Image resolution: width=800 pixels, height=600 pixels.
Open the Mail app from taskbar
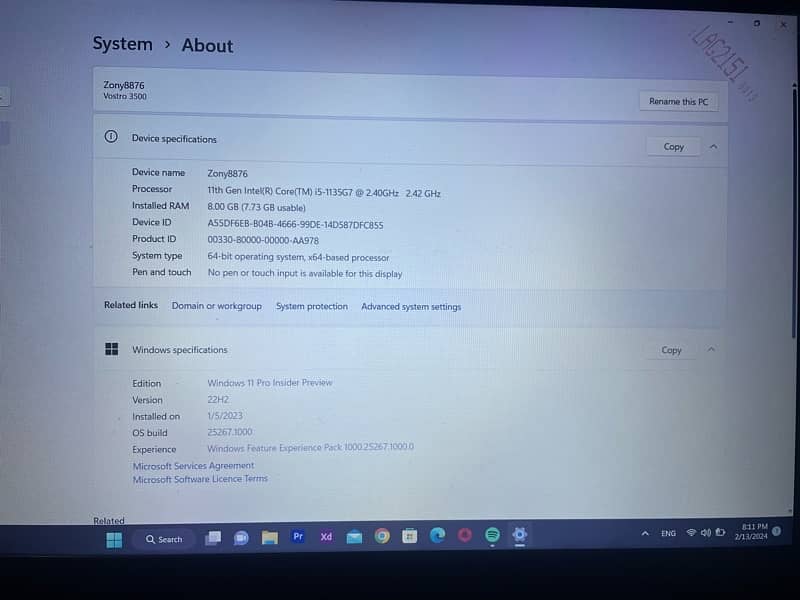(354, 537)
